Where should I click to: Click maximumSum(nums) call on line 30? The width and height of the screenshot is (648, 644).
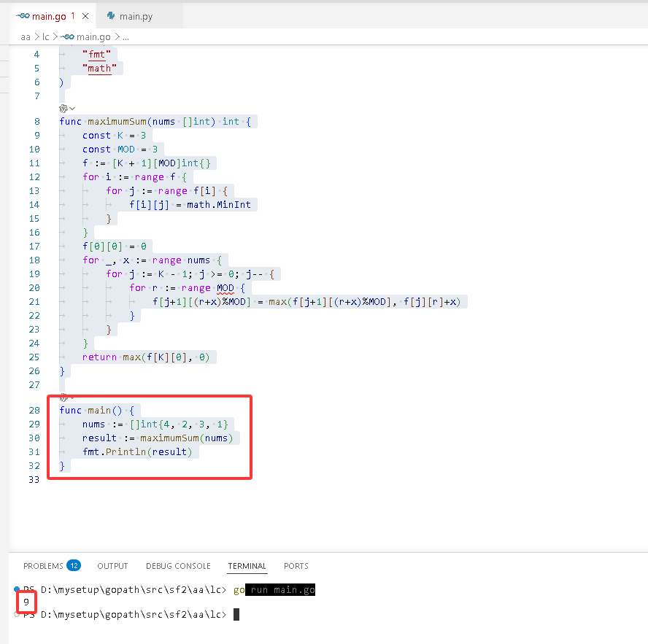point(186,438)
